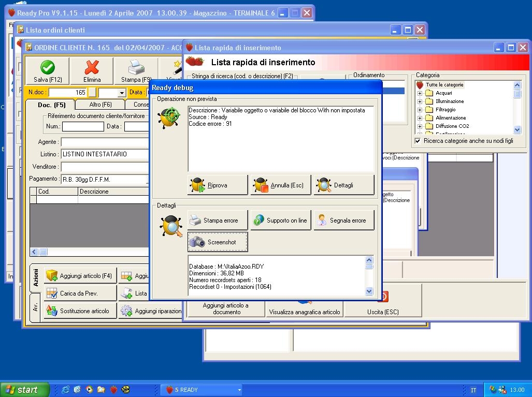Select the Diffusione CO2 category folder
The width and height of the screenshot is (532, 397).
(452, 126)
